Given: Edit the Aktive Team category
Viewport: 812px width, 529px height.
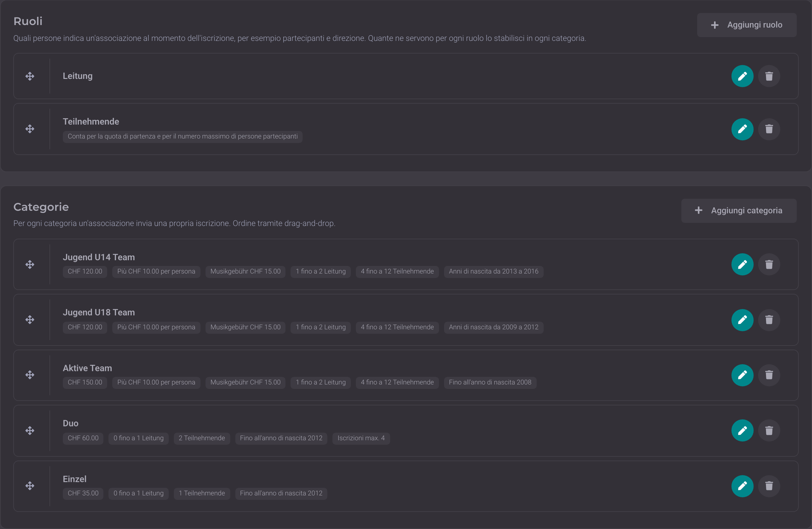Looking at the screenshot, I should pyautogui.click(x=742, y=375).
